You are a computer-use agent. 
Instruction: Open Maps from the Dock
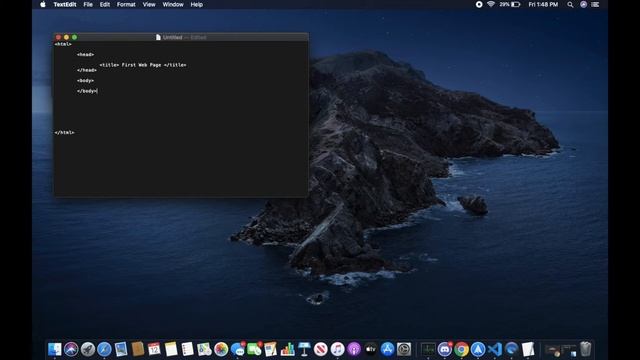coord(204,349)
